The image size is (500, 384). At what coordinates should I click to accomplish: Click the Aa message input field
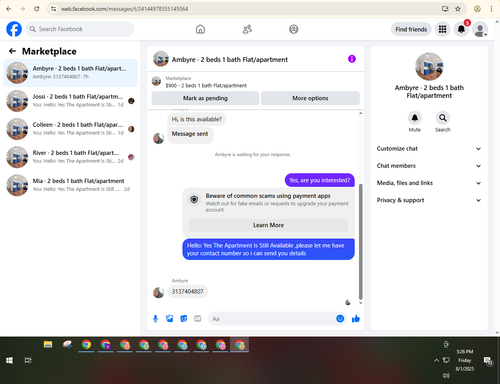(272, 319)
